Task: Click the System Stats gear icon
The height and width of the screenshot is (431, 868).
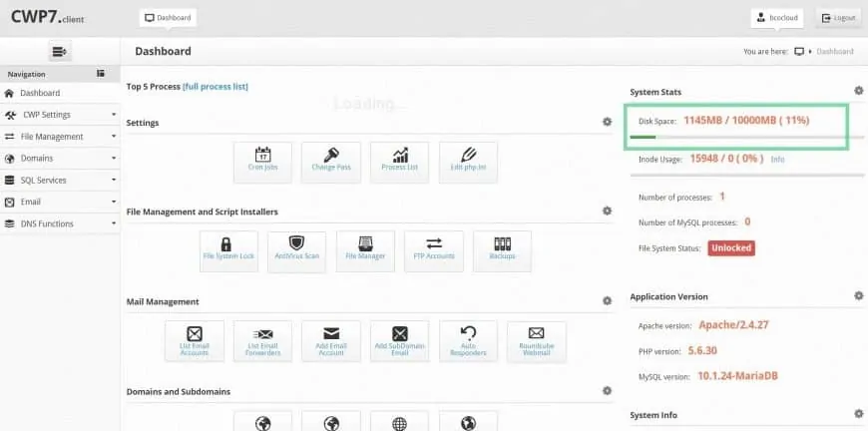Action: click(859, 90)
